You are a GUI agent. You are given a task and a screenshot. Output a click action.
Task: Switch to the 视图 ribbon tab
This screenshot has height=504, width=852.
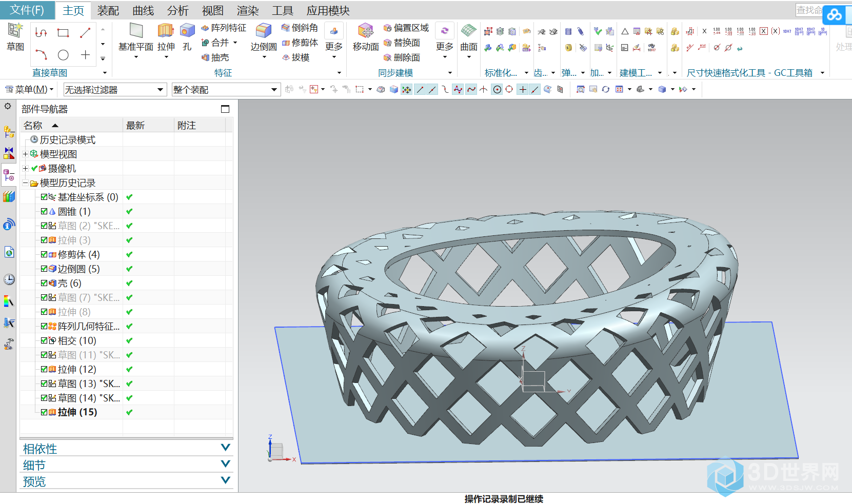(x=213, y=10)
